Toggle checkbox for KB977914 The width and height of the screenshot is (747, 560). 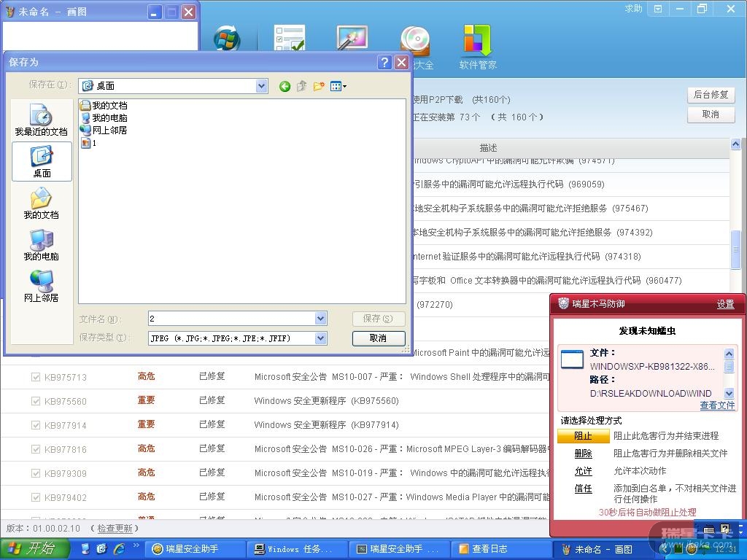35,425
